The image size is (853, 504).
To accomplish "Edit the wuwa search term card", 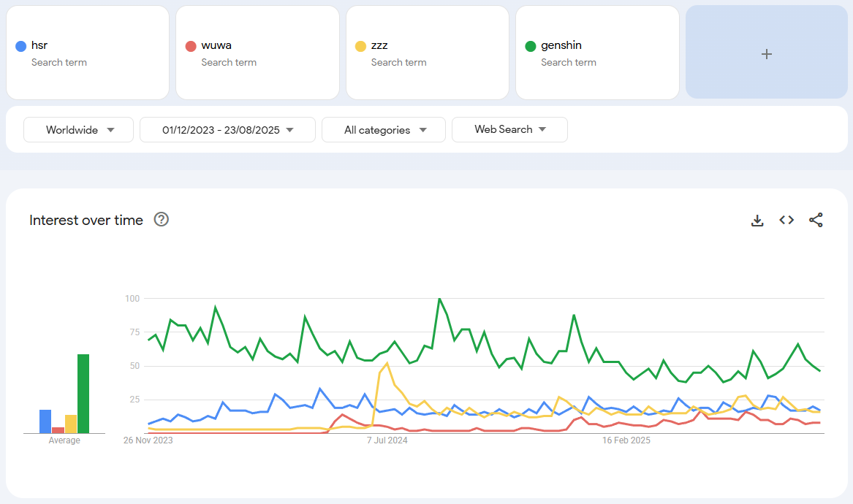I will click(x=257, y=53).
